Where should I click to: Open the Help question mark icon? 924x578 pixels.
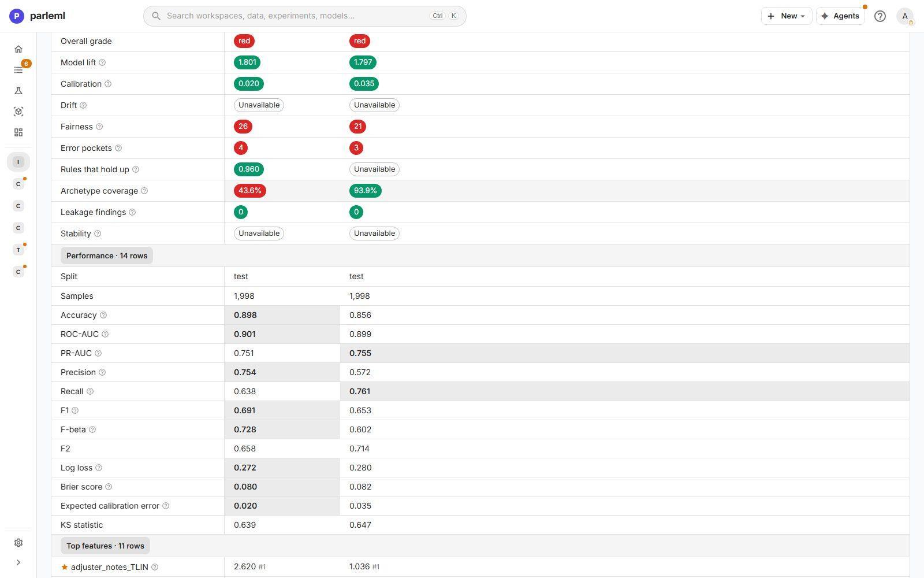click(880, 16)
